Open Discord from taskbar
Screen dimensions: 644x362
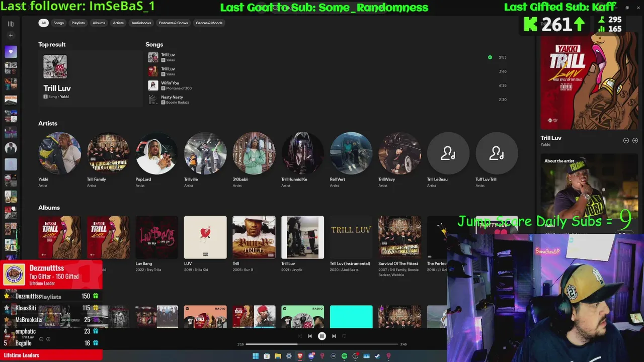311,356
